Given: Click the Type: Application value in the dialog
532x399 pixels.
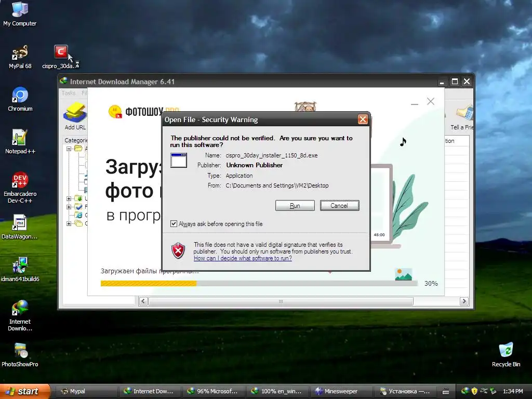Looking at the screenshot, I should point(239,176).
